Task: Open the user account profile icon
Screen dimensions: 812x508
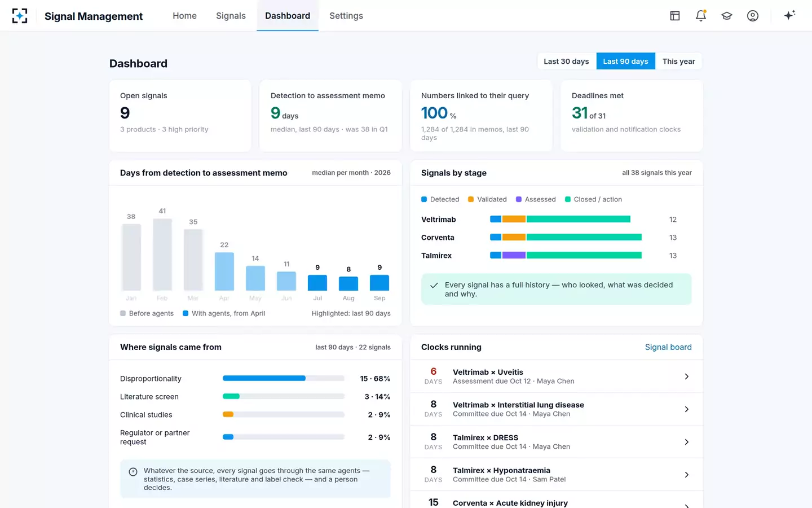Action: (753, 16)
